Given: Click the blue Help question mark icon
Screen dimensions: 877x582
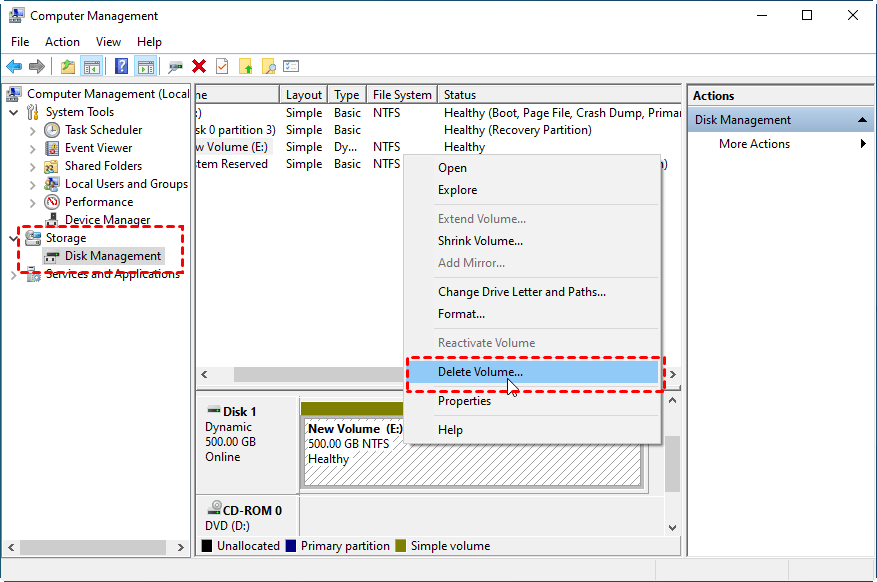Looking at the screenshot, I should pyautogui.click(x=121, y=67).
